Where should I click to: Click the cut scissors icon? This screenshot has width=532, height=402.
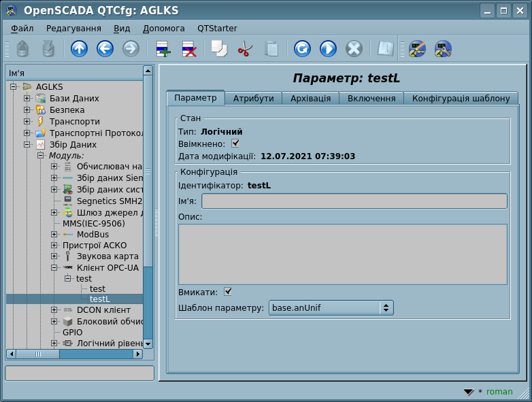tap(245, 49)
